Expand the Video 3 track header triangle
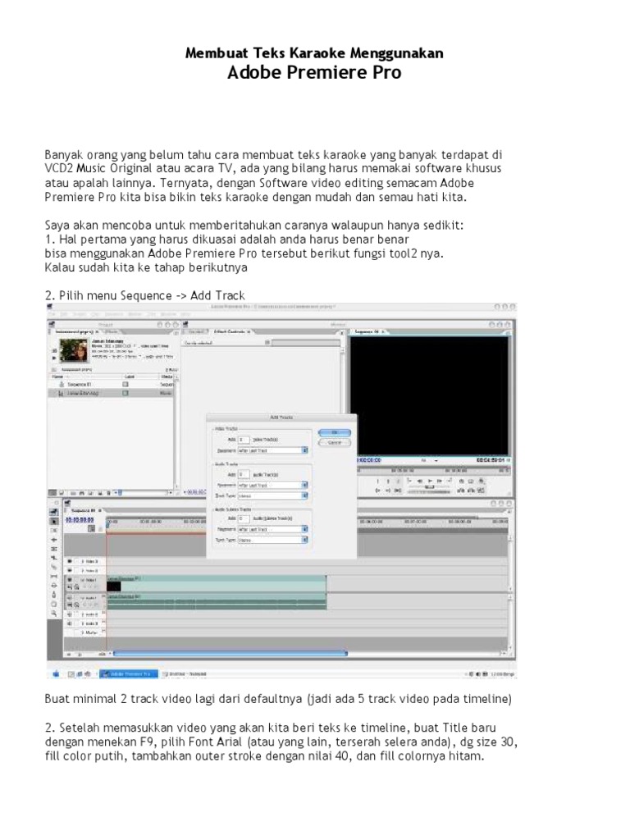The width and height of the screenshot is (630, 840). [83, 561]
